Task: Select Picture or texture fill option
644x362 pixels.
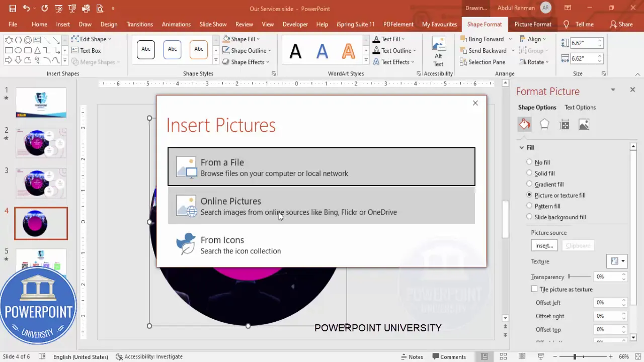Action: pyautogui.click(x=529, y=195)
